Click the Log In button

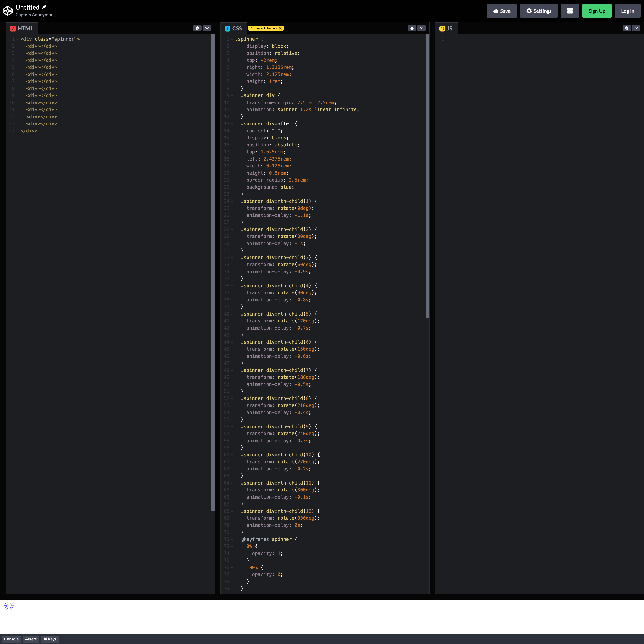click(627, 11)
